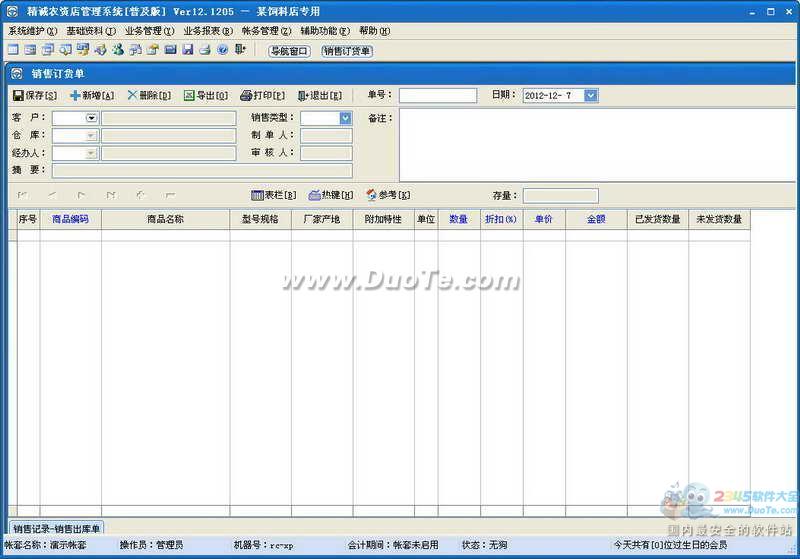The width and height of the screenshot is (800, 559).
Task: Click the 制单人 preparer field
Action: tap(326, 136)
